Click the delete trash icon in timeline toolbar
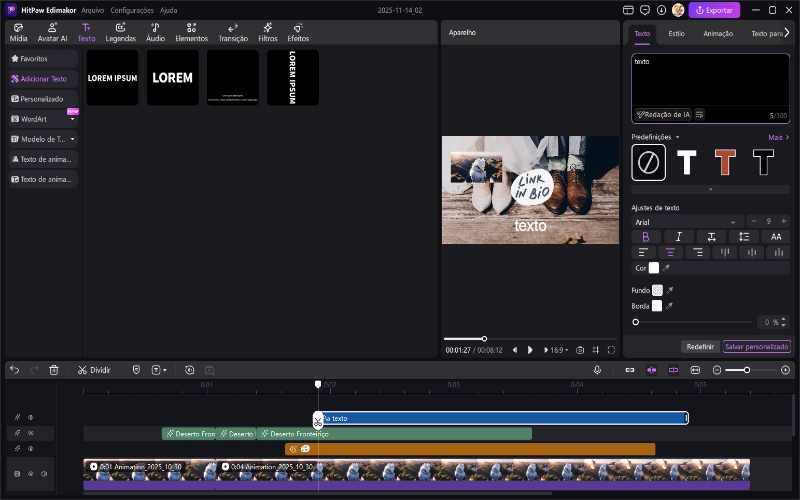 pyautogui.click(x=54, y=370)
